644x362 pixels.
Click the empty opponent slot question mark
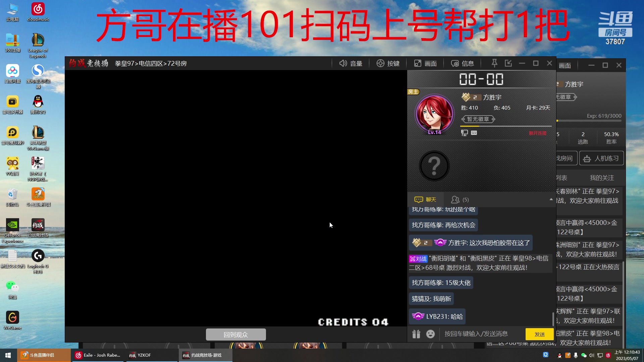coord(434,166)
